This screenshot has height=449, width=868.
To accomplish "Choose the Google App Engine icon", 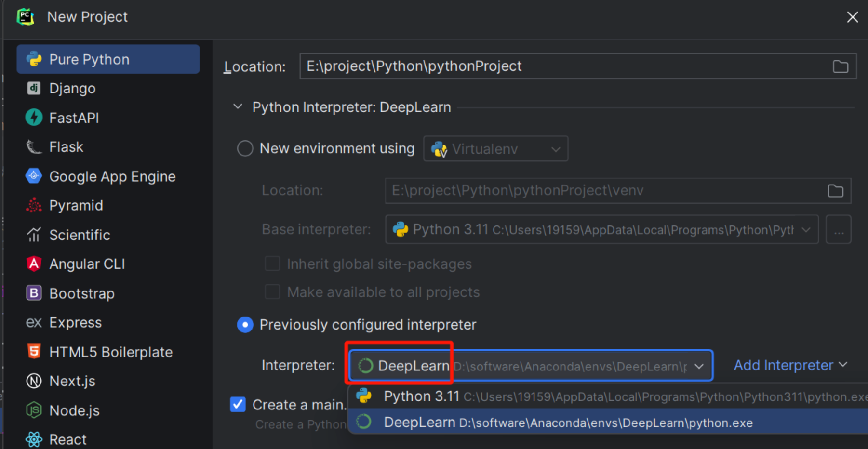I will click(34, 176).
